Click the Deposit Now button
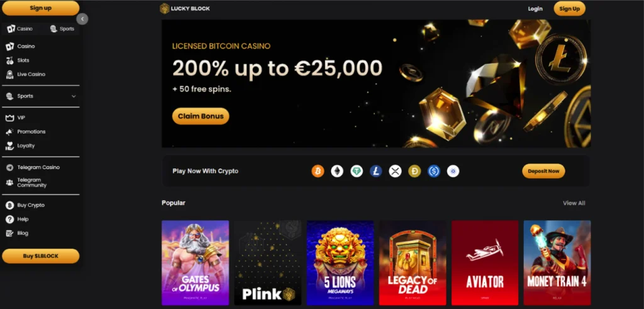The image size is (644, 309). pyautogui.click(x=543, y=171)
